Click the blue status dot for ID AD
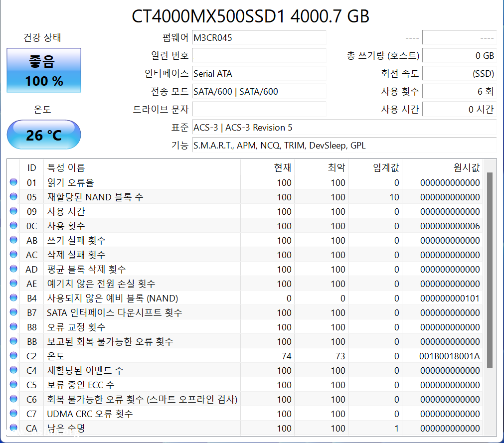The image size is (504, 443). 13,269
